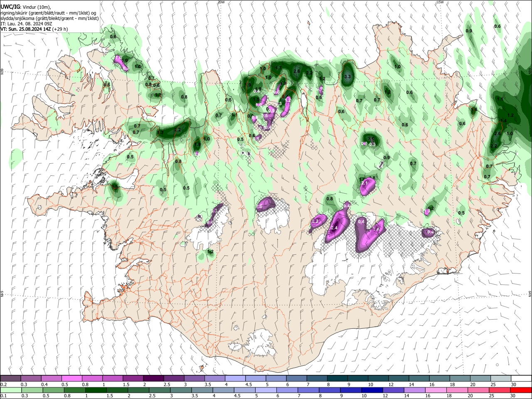Click the 'UWC/IG: Vindur (10m)' title line
Image resolution: width=532 pixels, height=399 pixels.
26,7
